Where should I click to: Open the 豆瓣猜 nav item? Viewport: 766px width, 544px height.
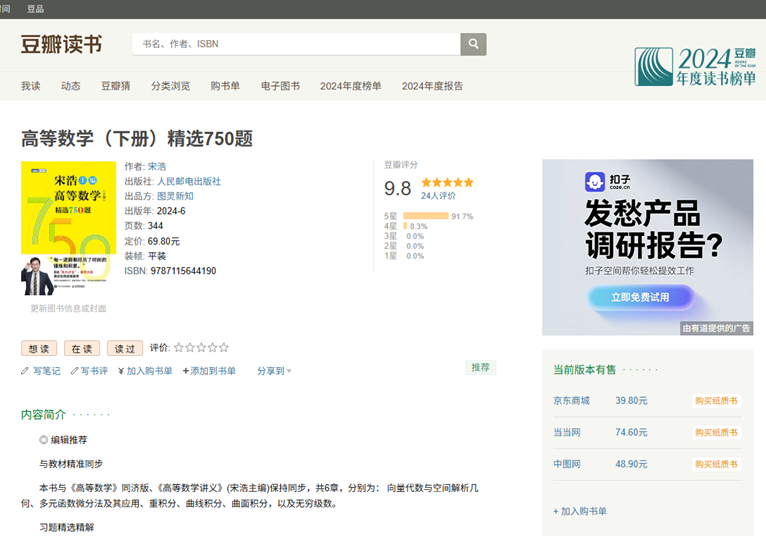pos(116,86)
